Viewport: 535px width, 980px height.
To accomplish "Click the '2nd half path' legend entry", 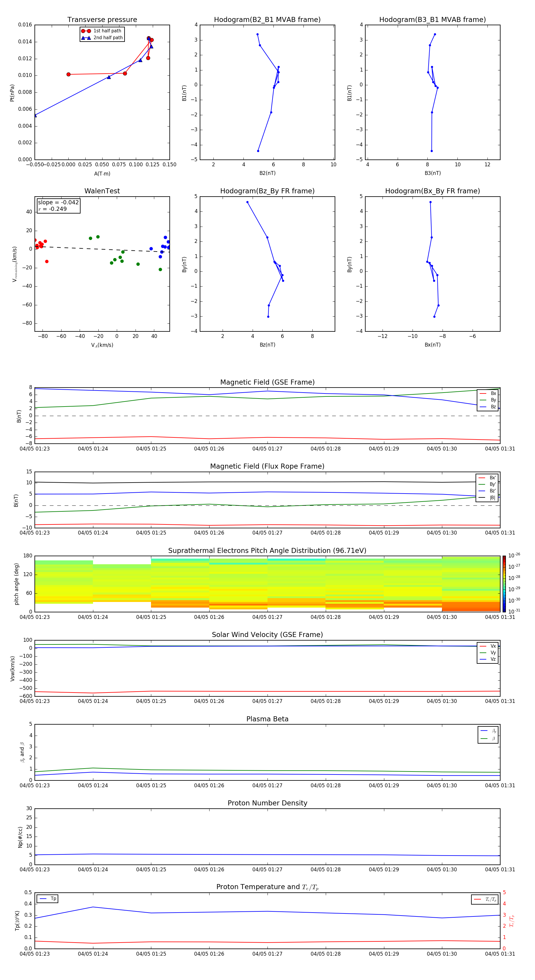I will (102, 38).
